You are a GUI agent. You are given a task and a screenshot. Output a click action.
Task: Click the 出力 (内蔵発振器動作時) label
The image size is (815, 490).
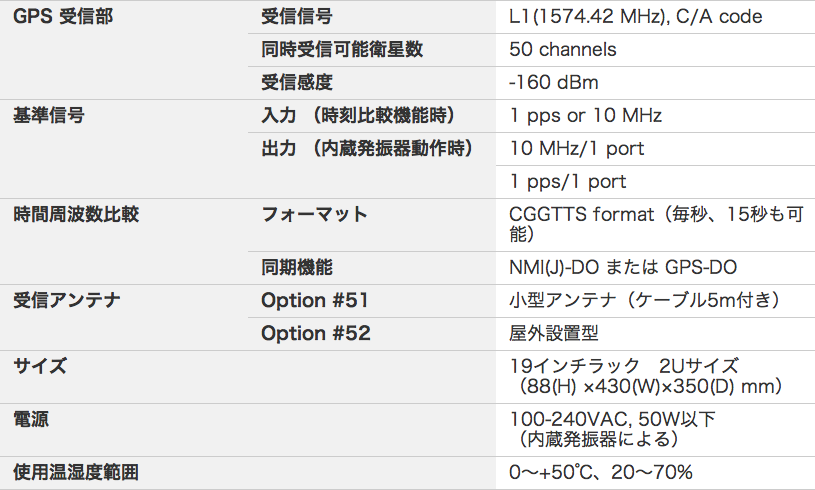(366, 148)
